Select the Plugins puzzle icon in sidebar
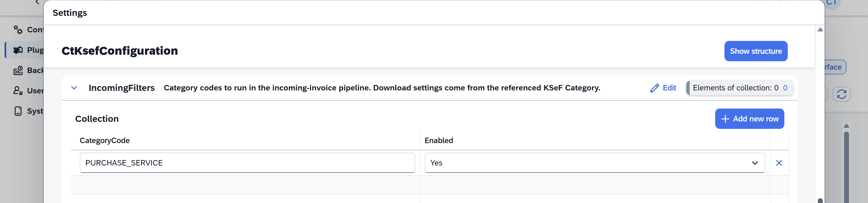868x203 pixels. tap(18, 50)
